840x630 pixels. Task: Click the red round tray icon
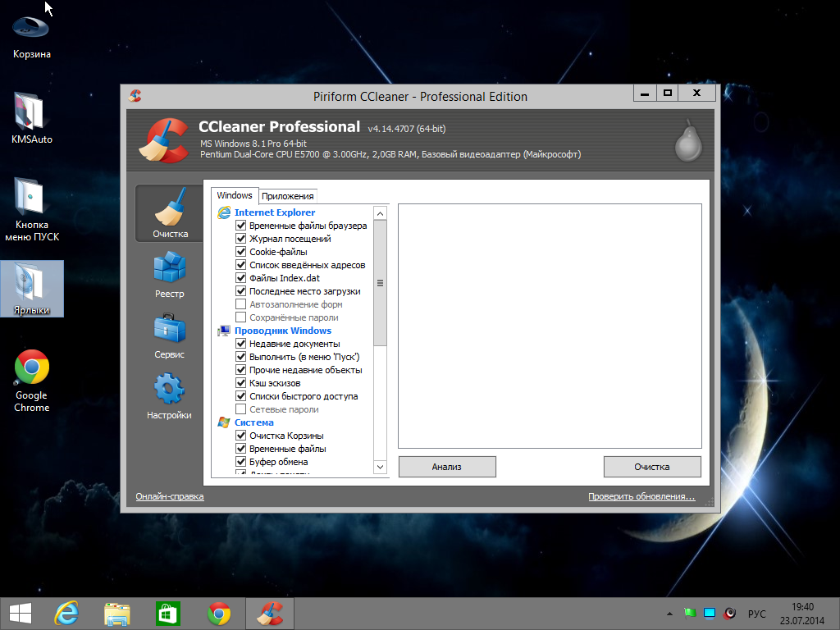729,613
